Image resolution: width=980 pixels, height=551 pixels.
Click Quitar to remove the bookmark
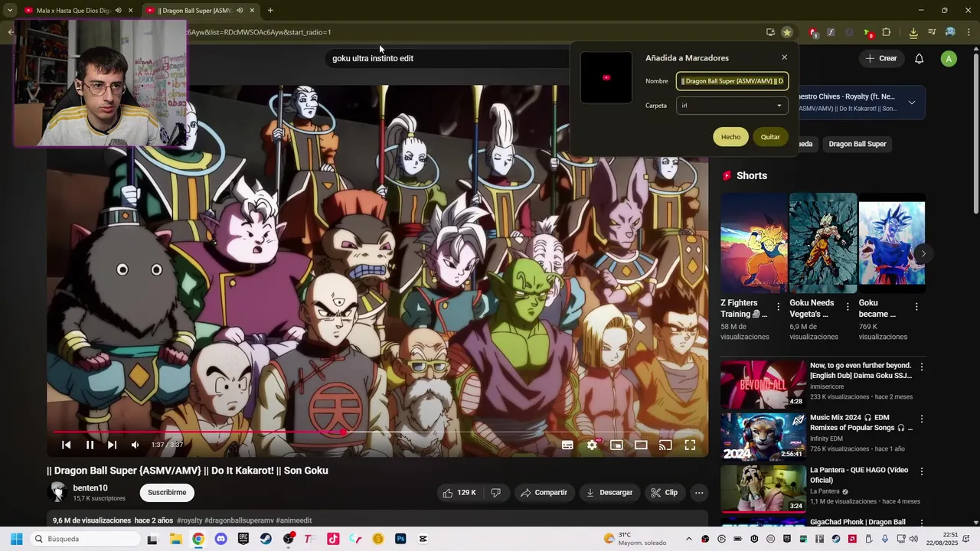click(x=770, y=137)
